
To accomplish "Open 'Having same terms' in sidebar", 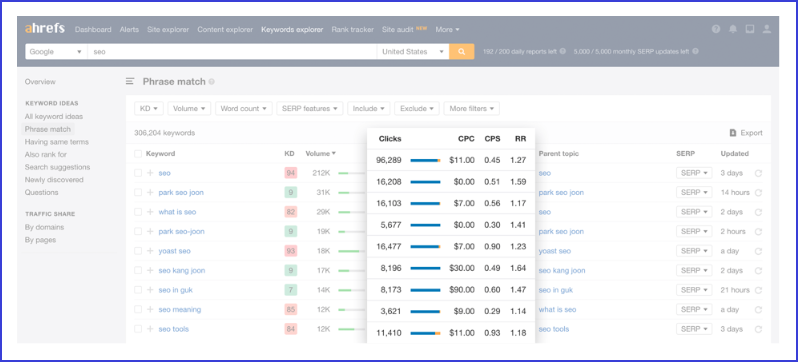I will coord(56,142).
